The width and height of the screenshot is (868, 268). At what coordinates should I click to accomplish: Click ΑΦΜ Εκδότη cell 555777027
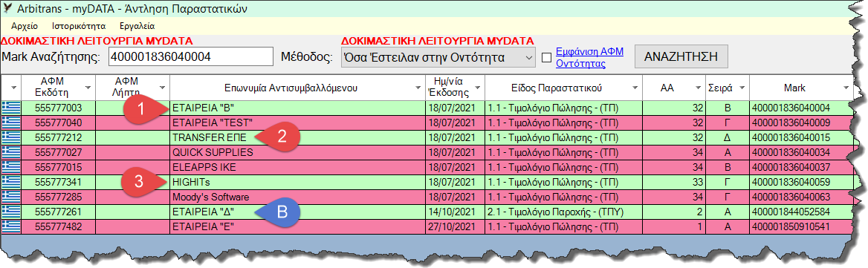pos(58,152)
